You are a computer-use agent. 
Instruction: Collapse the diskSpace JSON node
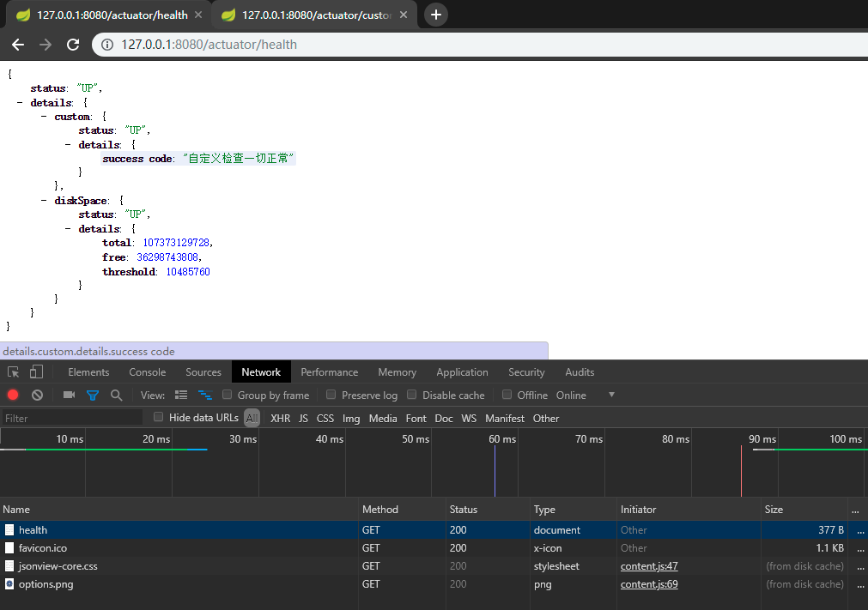click(x=45, y=201)
